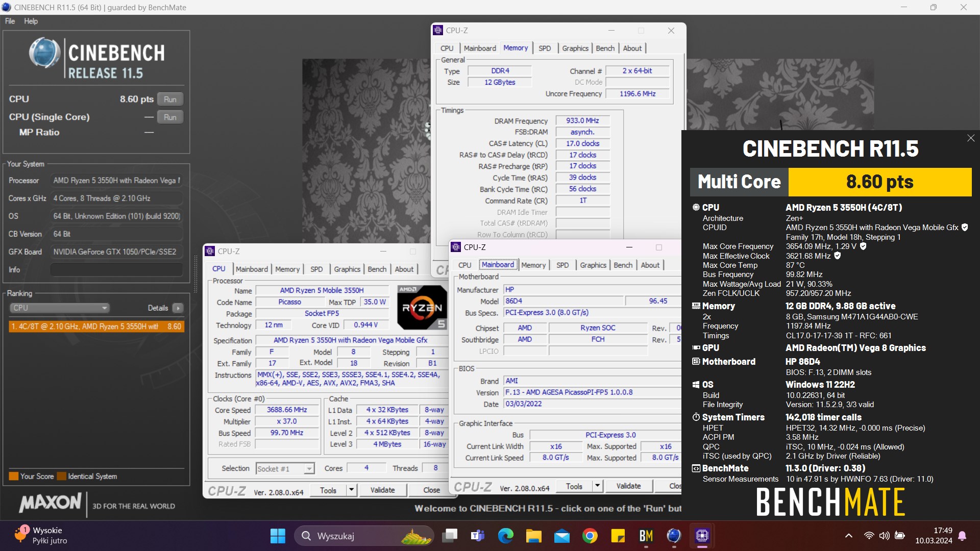Open the notification bell
Viewport: 980px width, 551px height.
[x=963, y=536]
